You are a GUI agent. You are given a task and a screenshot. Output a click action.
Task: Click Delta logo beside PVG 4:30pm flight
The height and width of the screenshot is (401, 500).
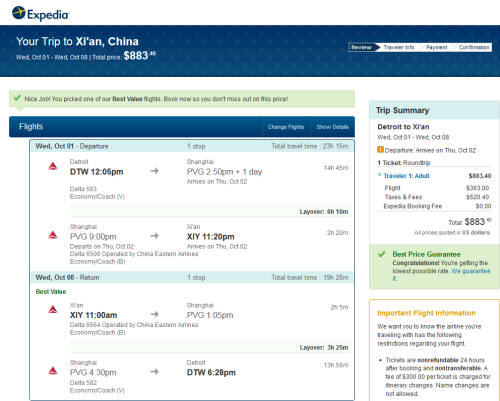53,371
